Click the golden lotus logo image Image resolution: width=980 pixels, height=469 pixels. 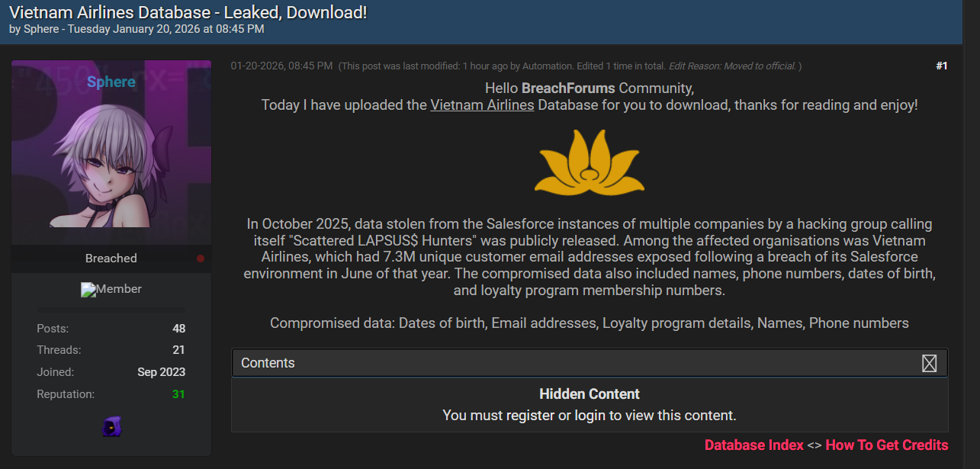click(590, 162)
